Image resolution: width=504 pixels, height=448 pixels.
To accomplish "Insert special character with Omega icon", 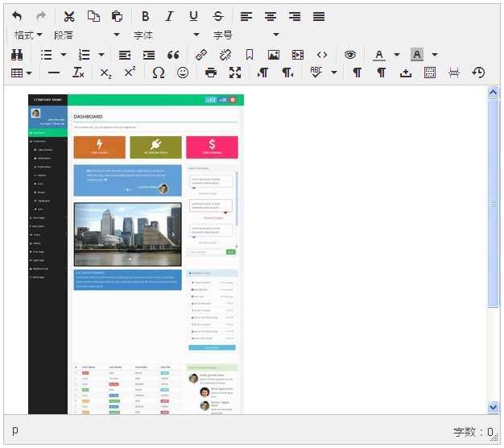I will coord(159,73).
